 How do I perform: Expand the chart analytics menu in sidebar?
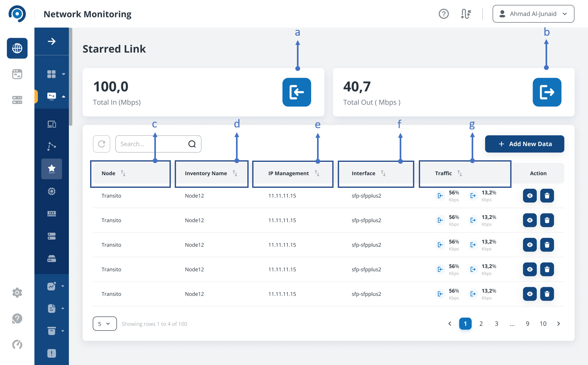(56, 286)
